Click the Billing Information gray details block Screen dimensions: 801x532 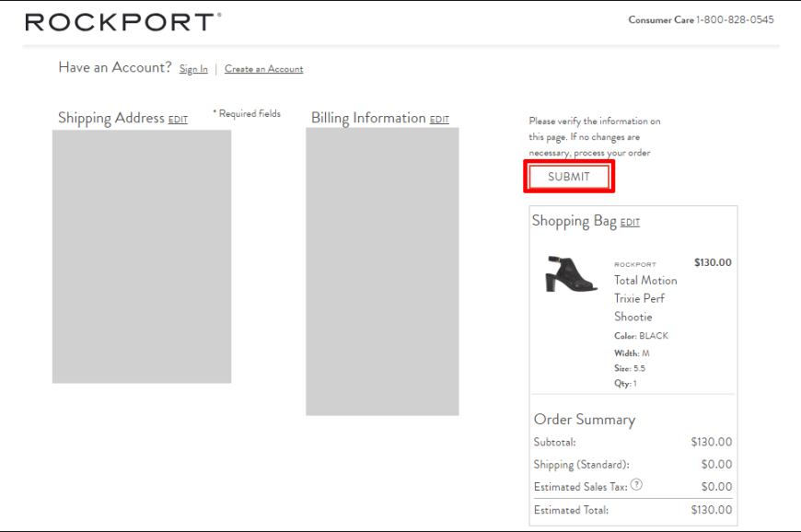tap(382, 272)
